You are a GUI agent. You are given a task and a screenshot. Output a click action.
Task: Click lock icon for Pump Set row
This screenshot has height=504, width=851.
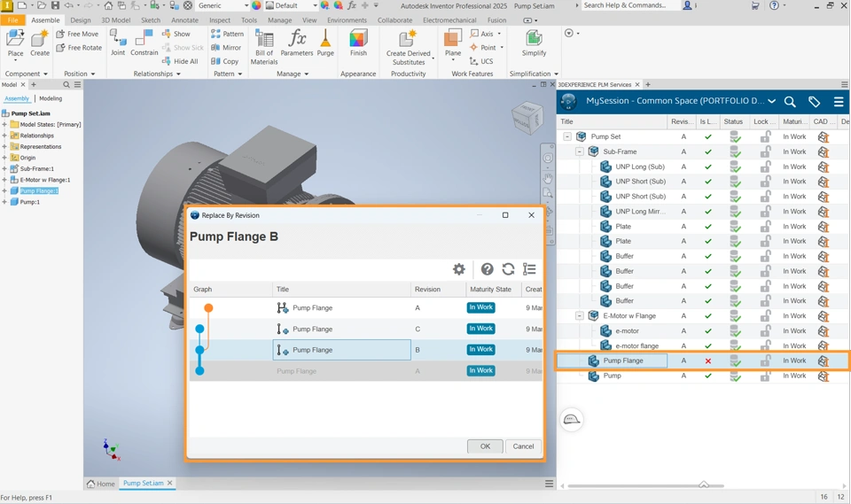click(x=765, y=136)
